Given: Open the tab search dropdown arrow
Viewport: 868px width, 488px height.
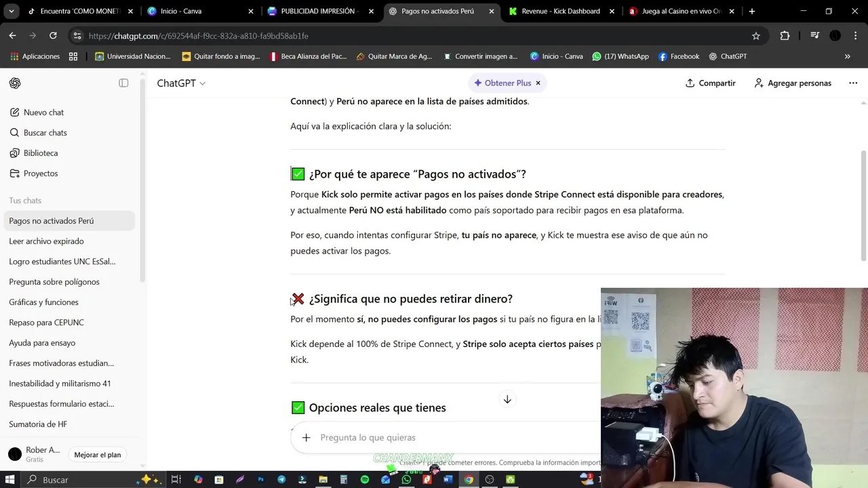Looking at the screenshot, I should coord(12,12).
